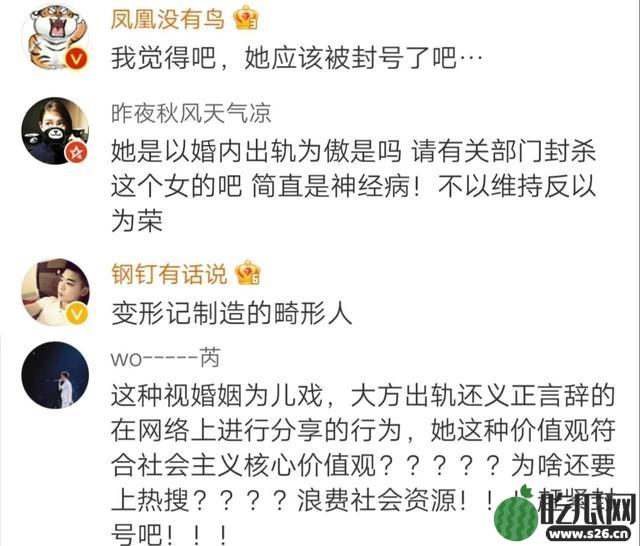Select the comment 我觉得吧，她应该被封号了吧
This screenshot has height=546, width=640.
point(297,58)
